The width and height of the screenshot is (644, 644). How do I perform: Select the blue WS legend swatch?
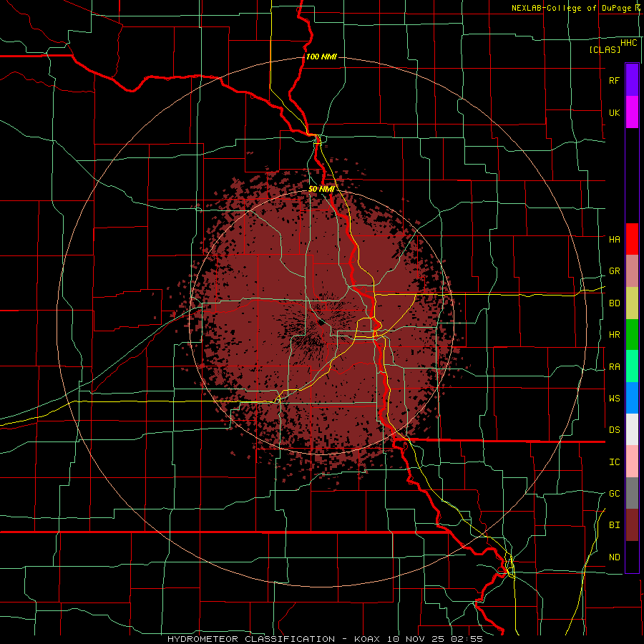(x=632, y=398)
